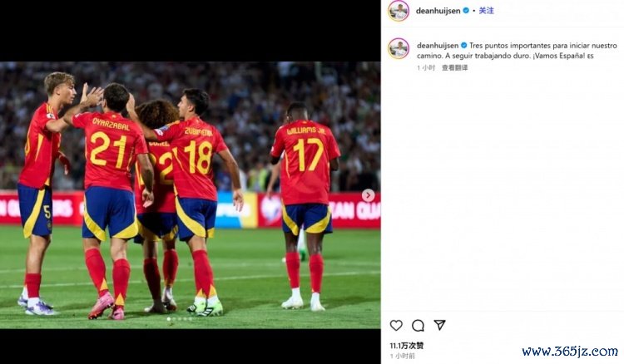Screen dimensions: 624x364
Task: Expand the caption translation via 查看翻译
Action: pyautogui.click(x=455, y=67)
